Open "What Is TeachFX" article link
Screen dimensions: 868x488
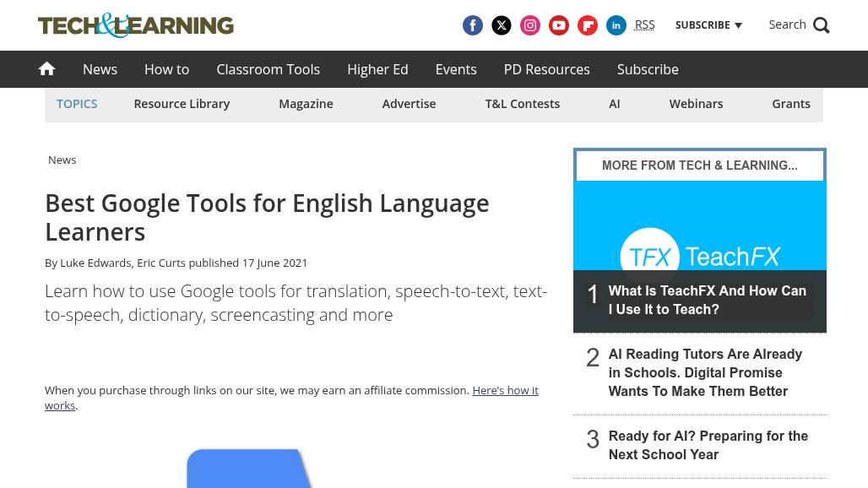[x=707, y=300]
